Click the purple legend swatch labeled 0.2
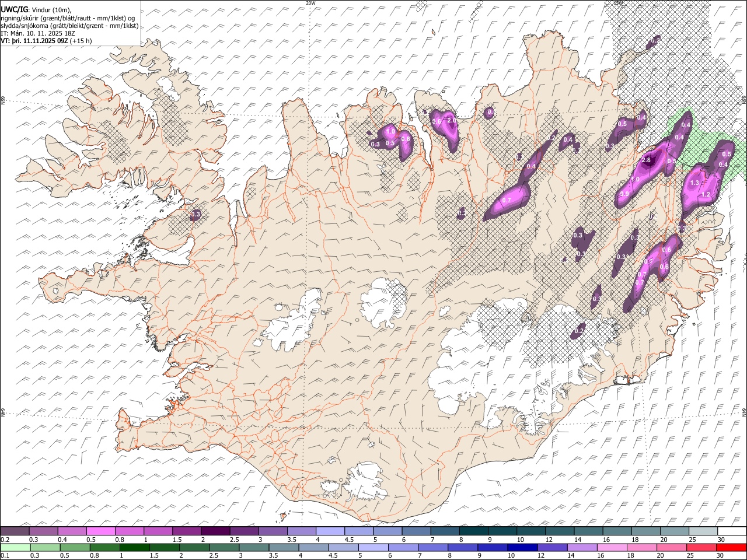 tap(15, 531)
